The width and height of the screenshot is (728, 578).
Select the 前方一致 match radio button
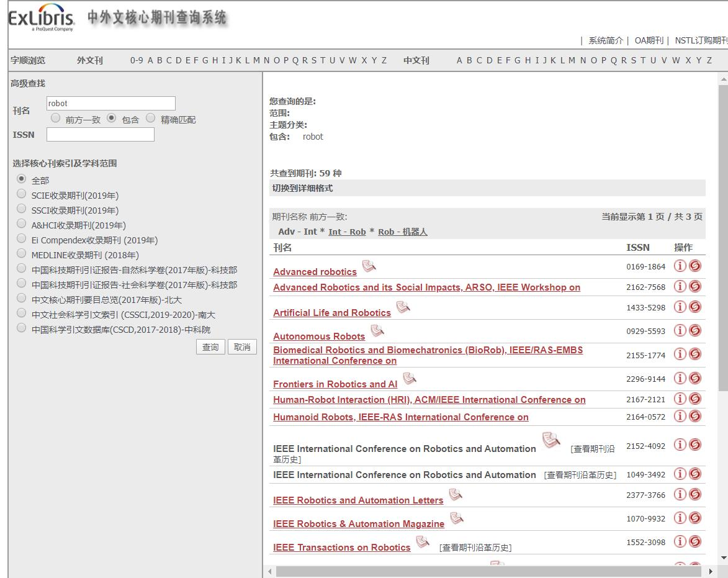[x=56, y=118]
